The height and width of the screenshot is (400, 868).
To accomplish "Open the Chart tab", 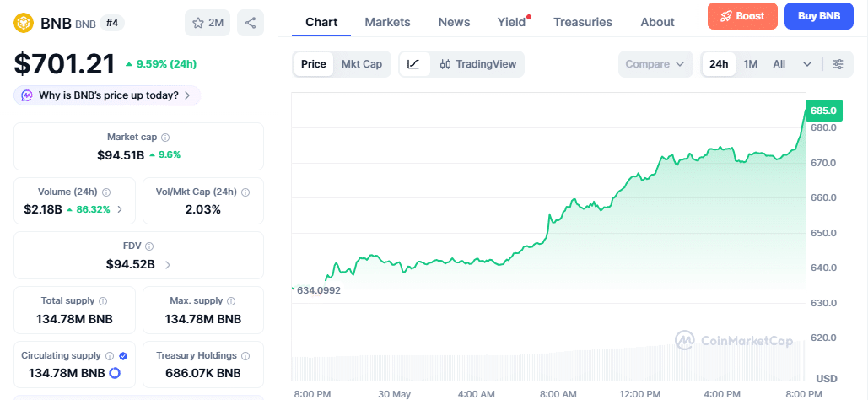I will pyautogui.click(x=321, y=22).
